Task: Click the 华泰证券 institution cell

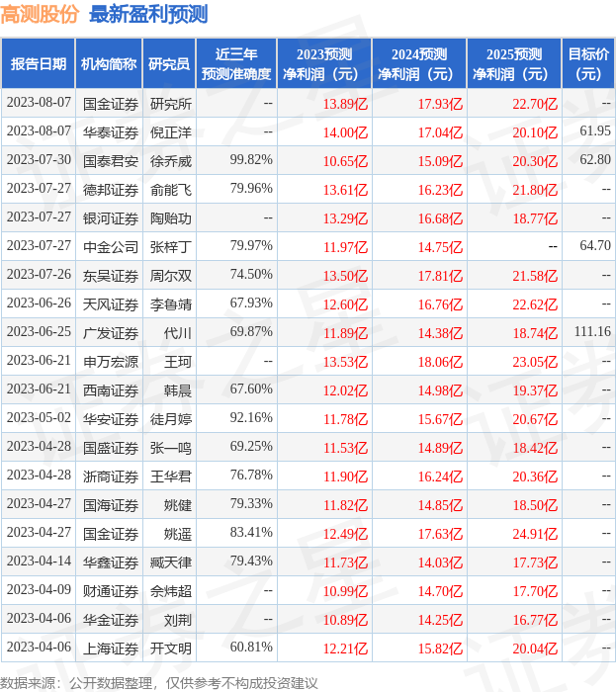Action: tap(111, 132)
